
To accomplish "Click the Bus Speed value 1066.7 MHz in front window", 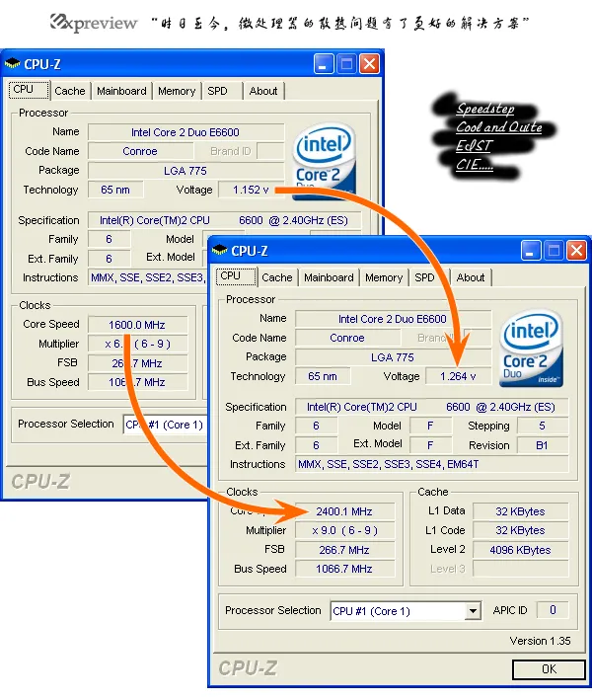I will coord(344,570).
